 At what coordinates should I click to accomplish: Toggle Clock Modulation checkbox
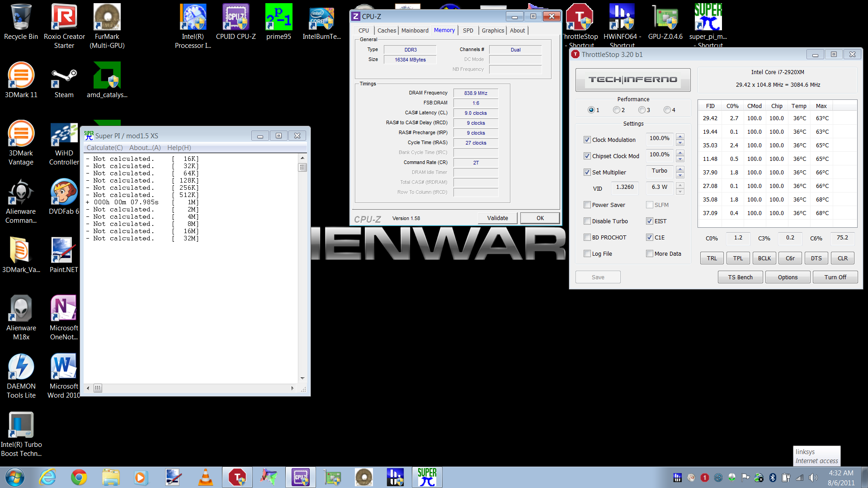587,140
